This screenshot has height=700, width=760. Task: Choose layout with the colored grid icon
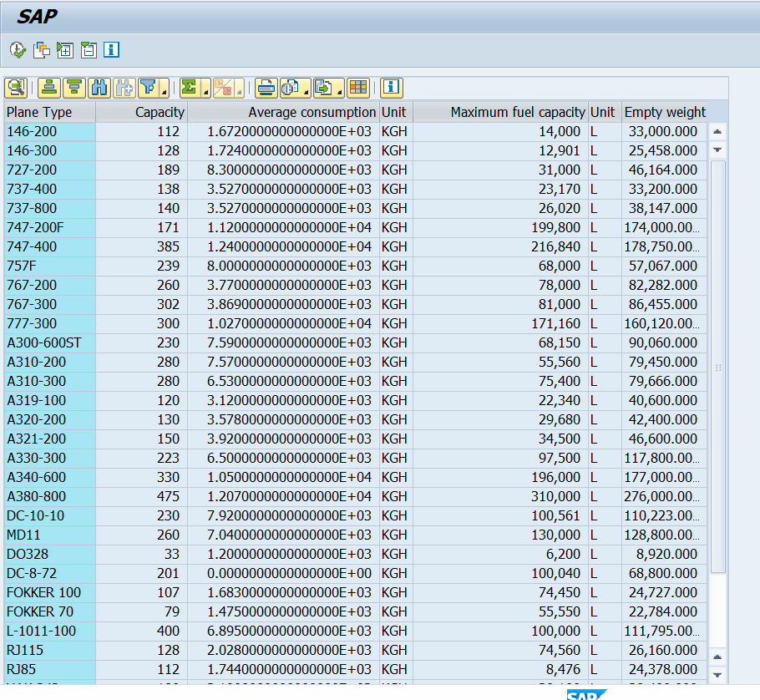358,88
